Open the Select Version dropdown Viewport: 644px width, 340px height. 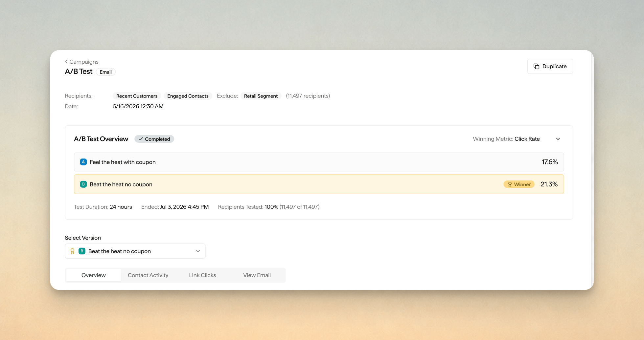(x=135, y=251)
